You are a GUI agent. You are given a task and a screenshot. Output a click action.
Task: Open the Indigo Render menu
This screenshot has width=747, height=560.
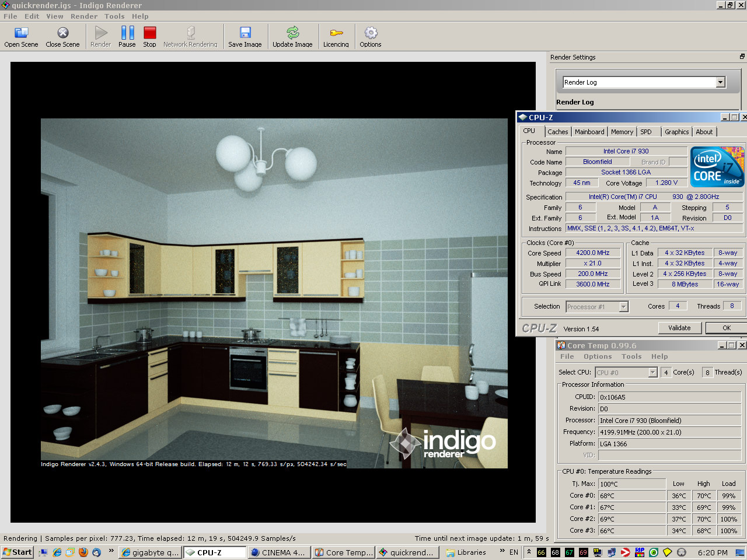[84, 16]
